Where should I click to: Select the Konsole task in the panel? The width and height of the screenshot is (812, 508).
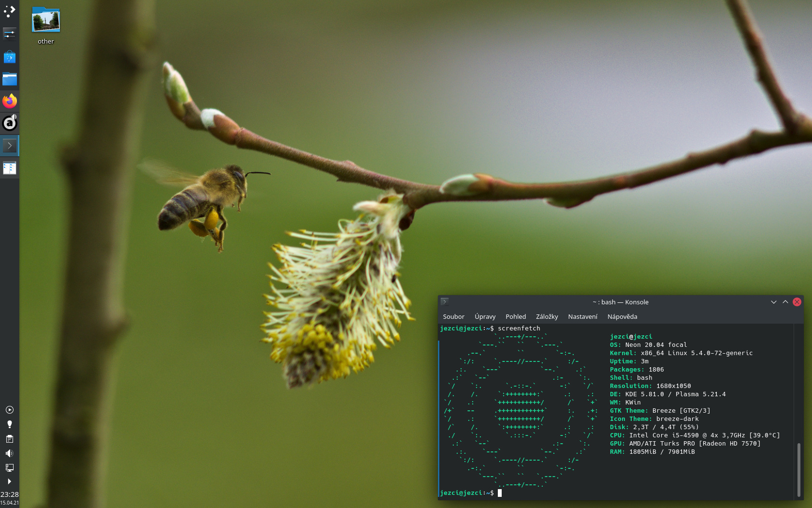(x=10, y=146)
